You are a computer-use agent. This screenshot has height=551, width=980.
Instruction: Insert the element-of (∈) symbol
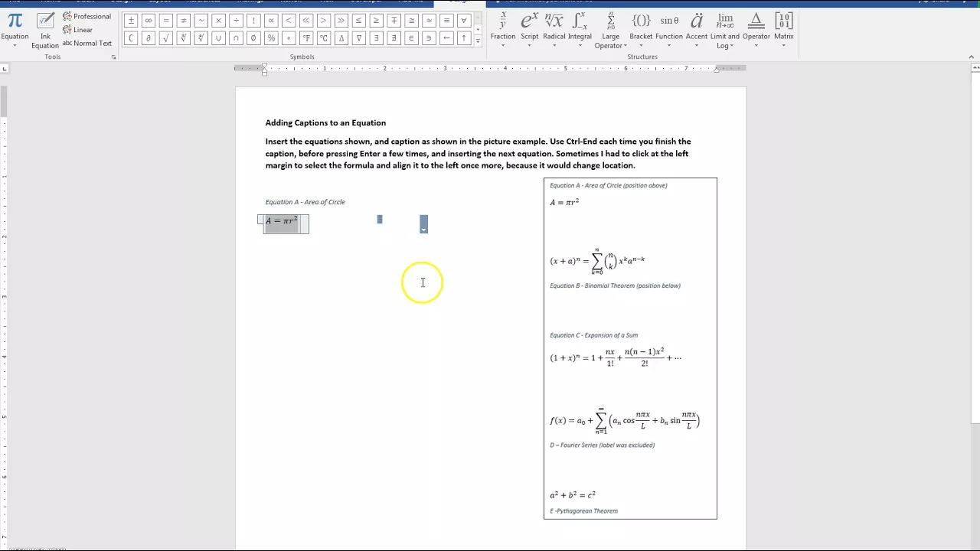(x=411, y=38)
